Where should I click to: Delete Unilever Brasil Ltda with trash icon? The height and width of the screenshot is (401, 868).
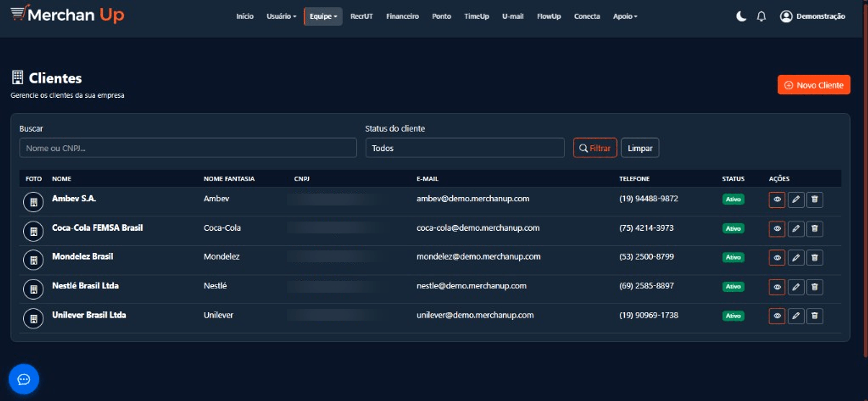coord(814,316)
